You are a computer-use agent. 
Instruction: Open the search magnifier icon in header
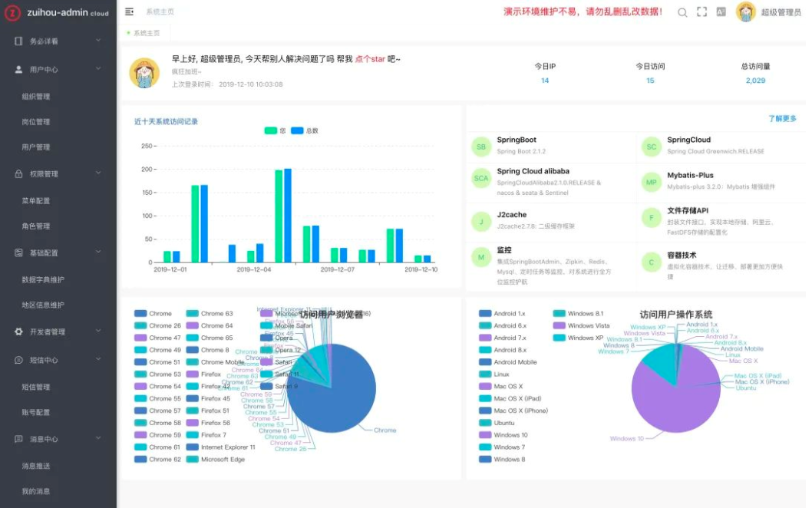point(682,12)
